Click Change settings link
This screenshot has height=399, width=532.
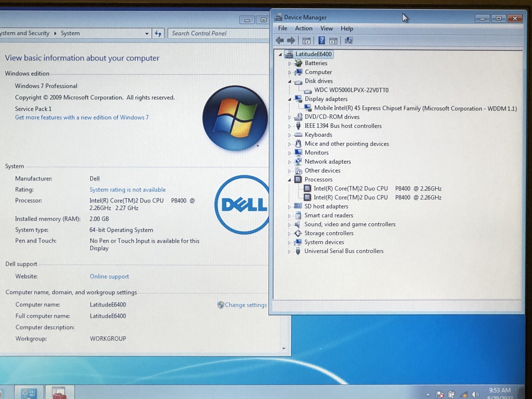(x=245, y=305)
